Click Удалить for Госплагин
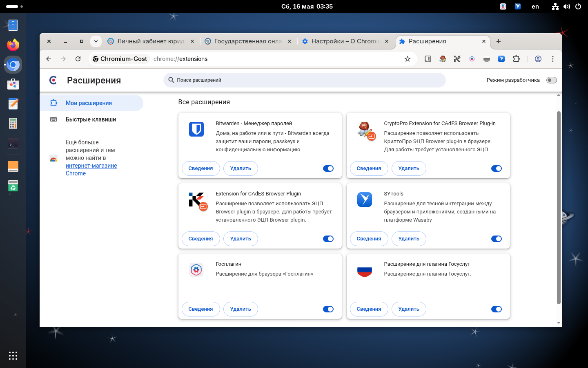 [241, 309]
